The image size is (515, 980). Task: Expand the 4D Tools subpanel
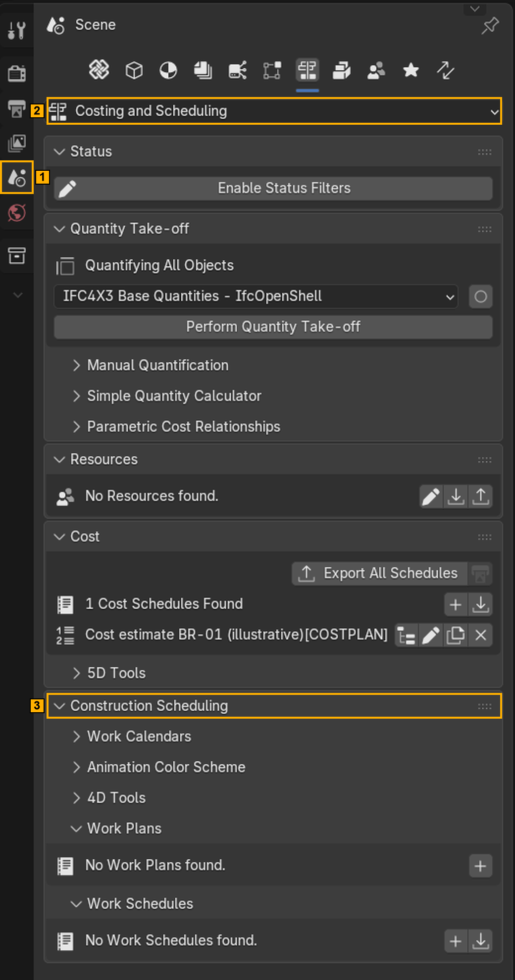point(109,798)
